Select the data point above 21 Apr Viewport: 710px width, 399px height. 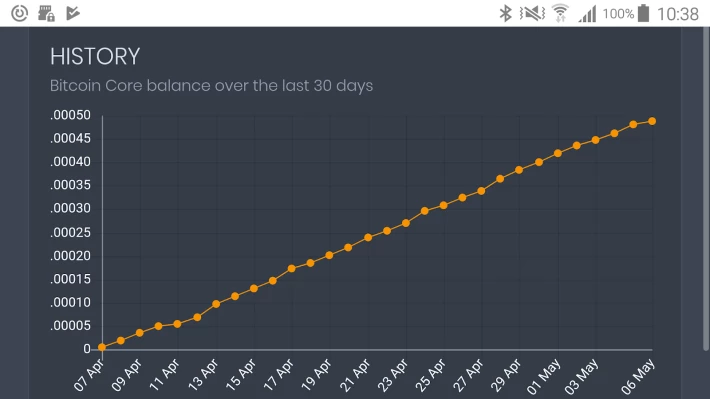pos(368,237)
